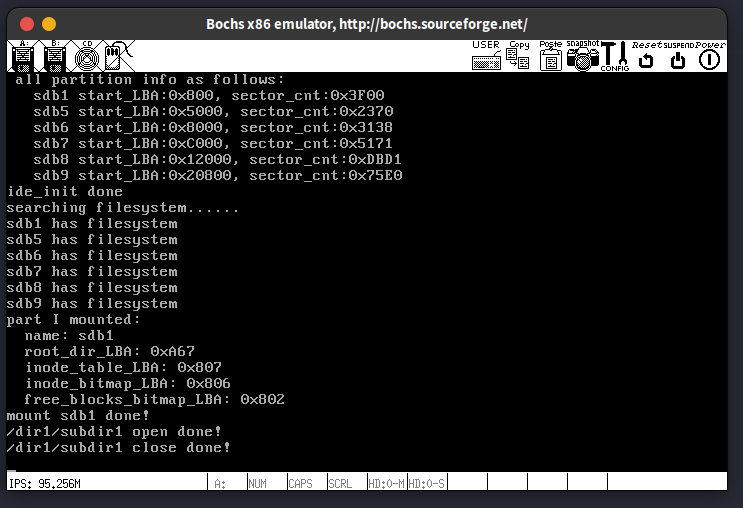Click the 'inode_table_LBA: 0x807' line
Image resolution: width=743 pixels, height=508 pixels.
point(123,368)
